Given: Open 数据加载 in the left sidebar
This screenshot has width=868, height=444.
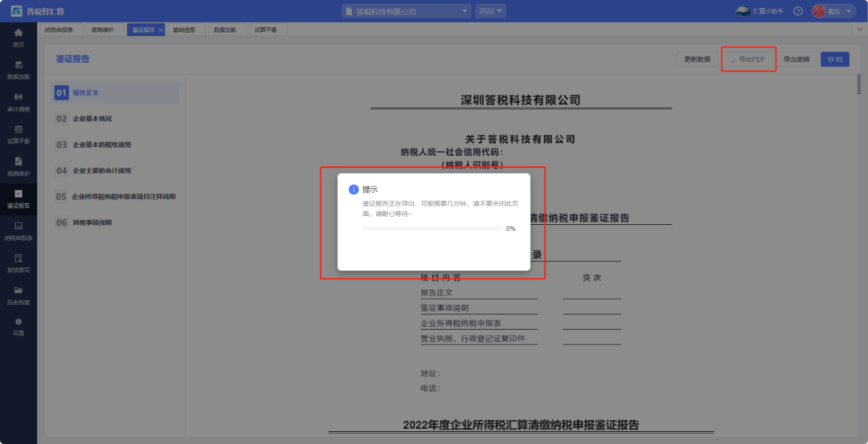Looking at the screenshot, I should click(18, 70).
